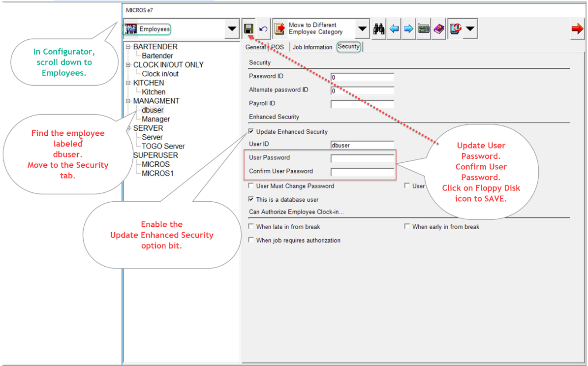This screenshot has height=366, width=588.
Task: Select dbuser employee in tree
Action: (152, 110)
